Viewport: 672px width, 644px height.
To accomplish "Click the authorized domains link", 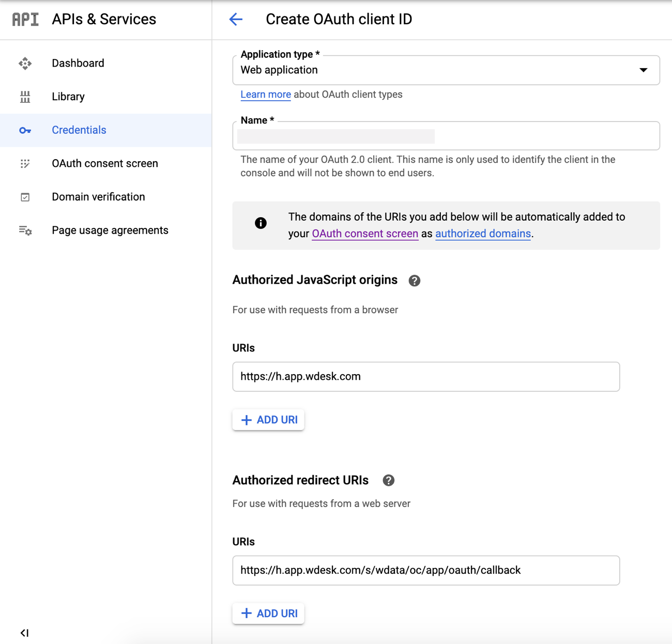I will 483,234.
